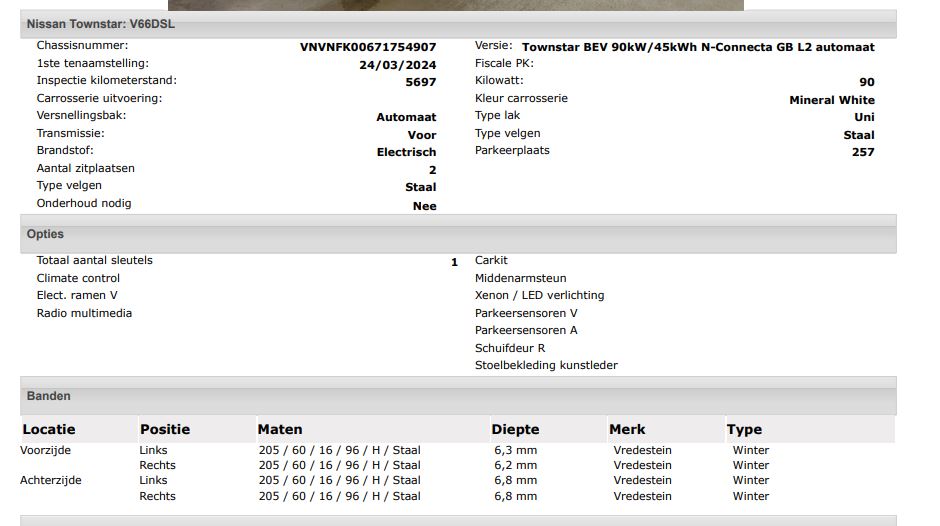Click the Merk column header
The height and width of the screenshot is (526, 940).
point(629,429)
